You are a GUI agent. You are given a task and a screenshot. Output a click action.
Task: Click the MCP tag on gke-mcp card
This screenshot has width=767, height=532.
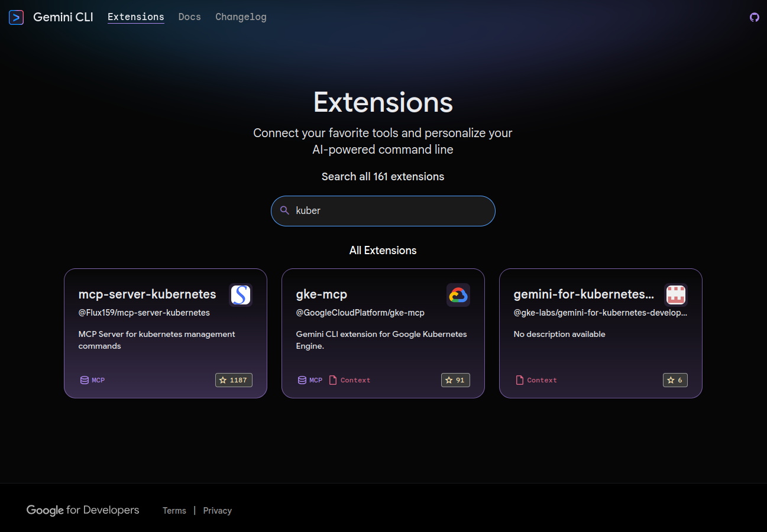pos(310,380)
